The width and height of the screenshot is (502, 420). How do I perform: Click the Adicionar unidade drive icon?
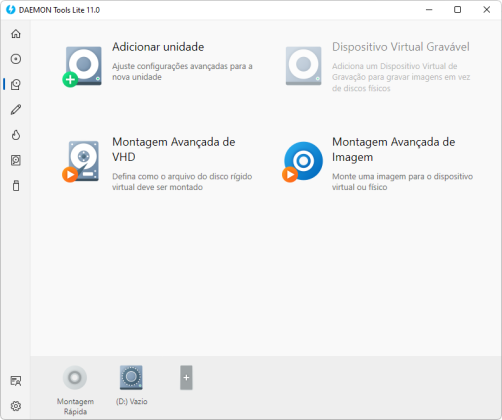(82, 67)
